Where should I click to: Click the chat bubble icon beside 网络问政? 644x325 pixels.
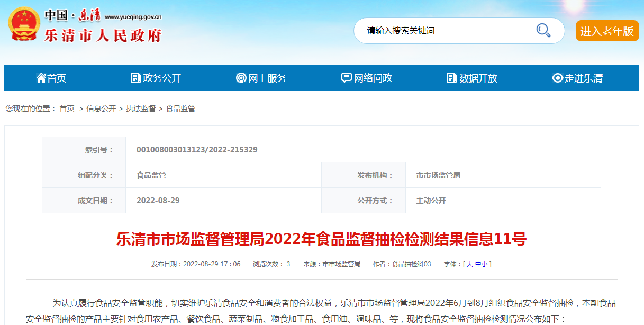pos(346,78)
